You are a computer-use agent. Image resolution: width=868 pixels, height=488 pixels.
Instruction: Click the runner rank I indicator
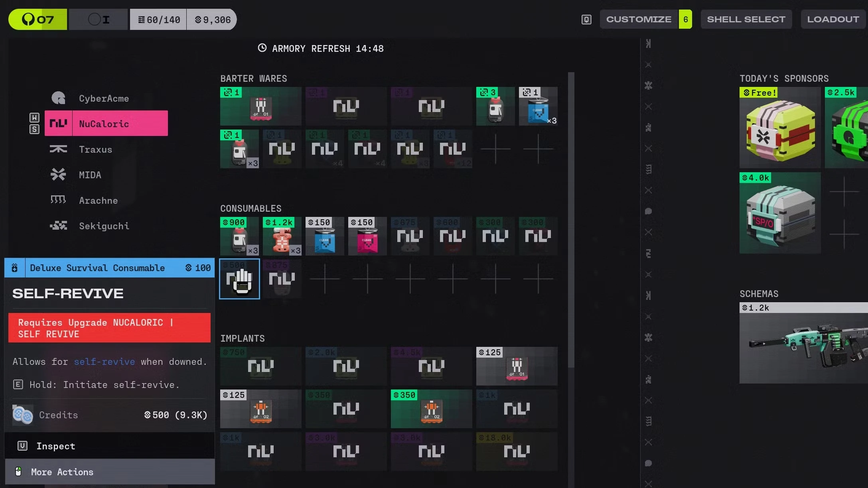click(x=99, y=19)
